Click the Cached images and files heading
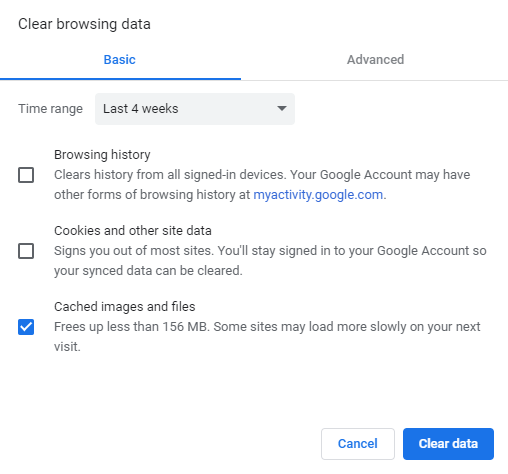 click(125, 307)
